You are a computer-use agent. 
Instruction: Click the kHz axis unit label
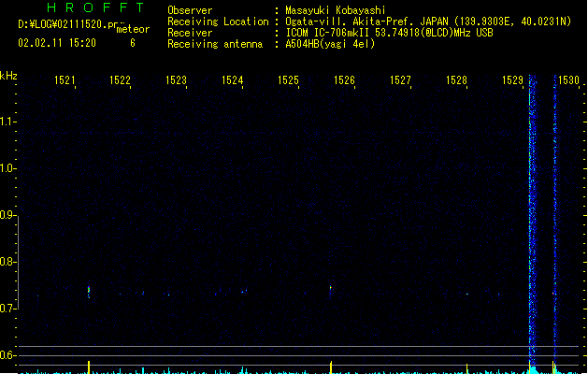(x=8, y=76)
